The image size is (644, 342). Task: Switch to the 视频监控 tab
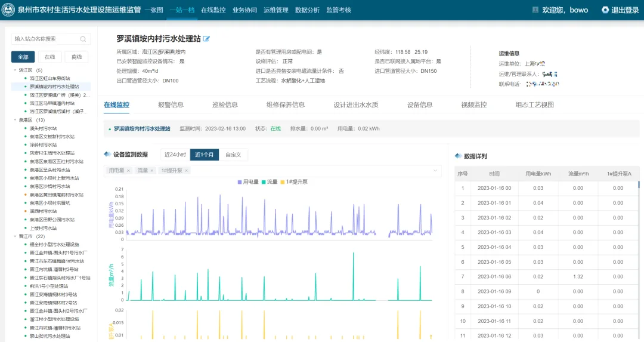474,105
